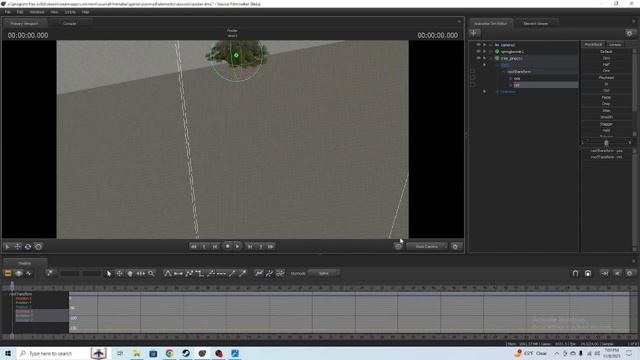The height and width of the screenshot is (360, 640).
Task: Toggle the first graph curve display icon
Action: [259, 273]
